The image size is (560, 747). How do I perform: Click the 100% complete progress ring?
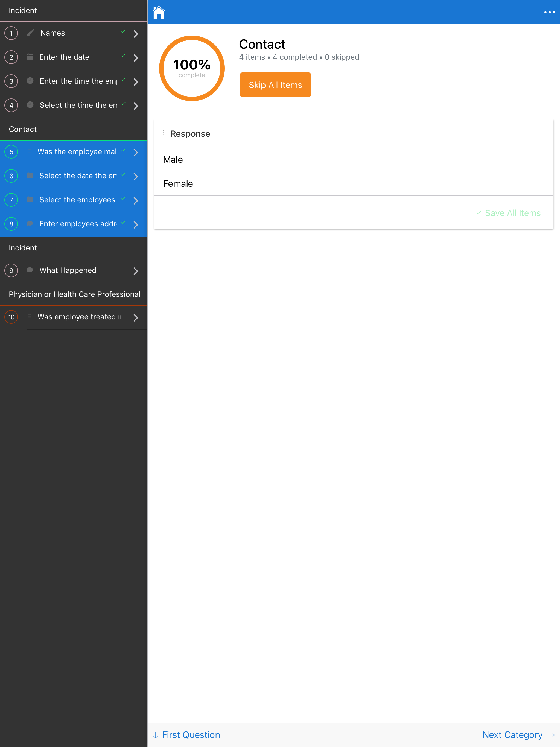point(192,68)
